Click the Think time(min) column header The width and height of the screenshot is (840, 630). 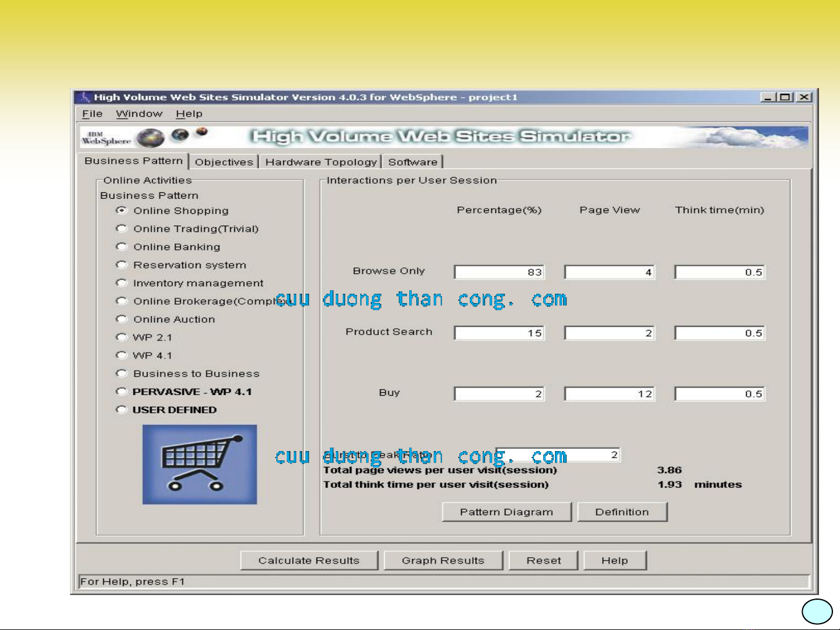(719, 210)
